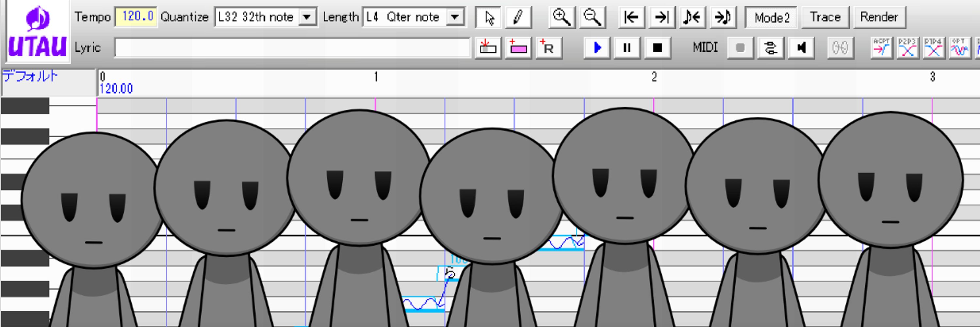Click measure 1 on the ruler
The width and height of the screenshot is (980, 327).
tap(376, 77)
